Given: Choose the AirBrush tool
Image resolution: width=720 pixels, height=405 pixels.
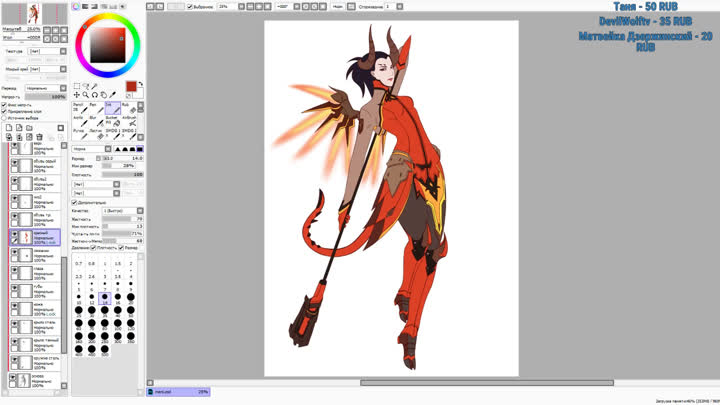Looking at the screenshot, I should [129, 121].
